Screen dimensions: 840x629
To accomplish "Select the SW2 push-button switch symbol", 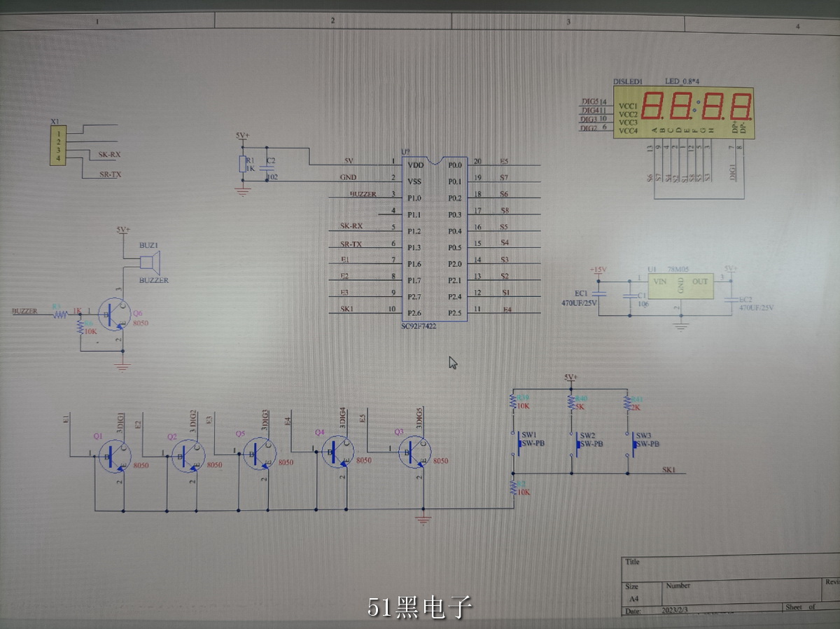I will coord(574,443).
